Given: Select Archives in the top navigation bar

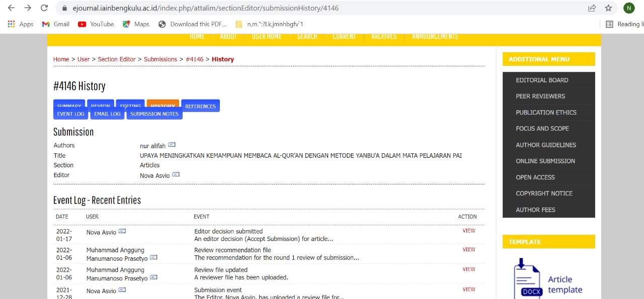Looking at the screenshot, I should point(383,37).
